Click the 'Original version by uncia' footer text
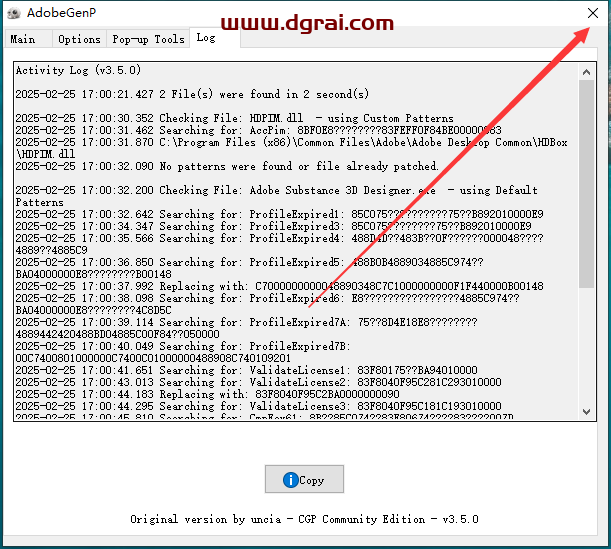Viewport: 611px width, 549px height. tap(304, 519)
